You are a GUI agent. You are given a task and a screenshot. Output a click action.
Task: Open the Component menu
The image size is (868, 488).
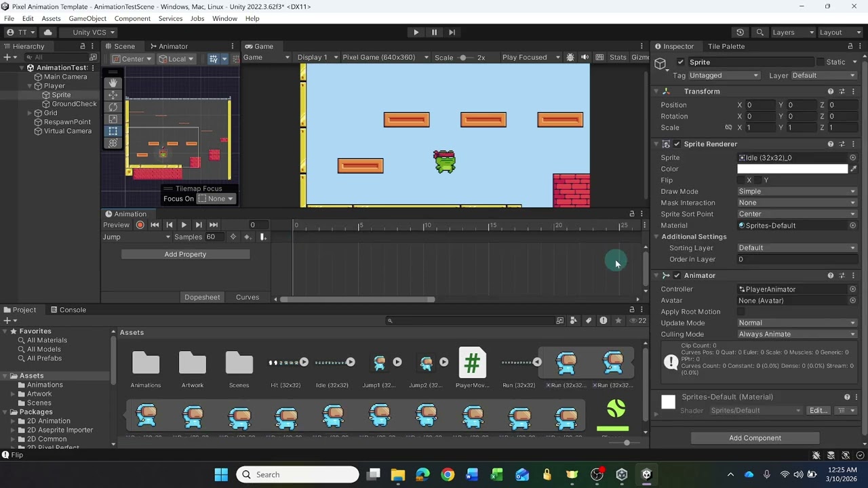[x=132, y=18]
